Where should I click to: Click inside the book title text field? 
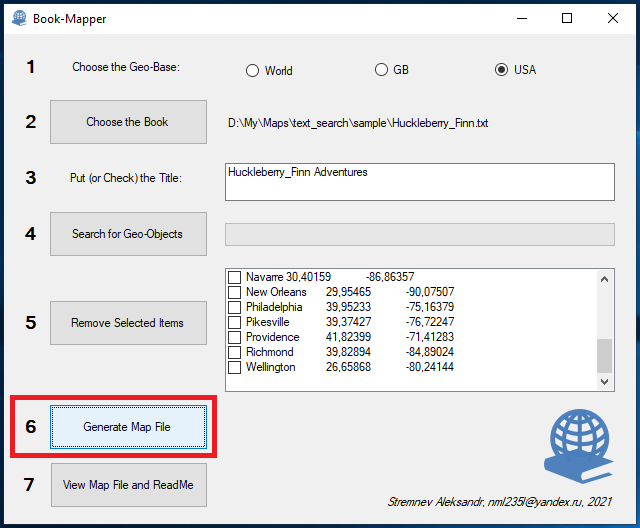420,182
